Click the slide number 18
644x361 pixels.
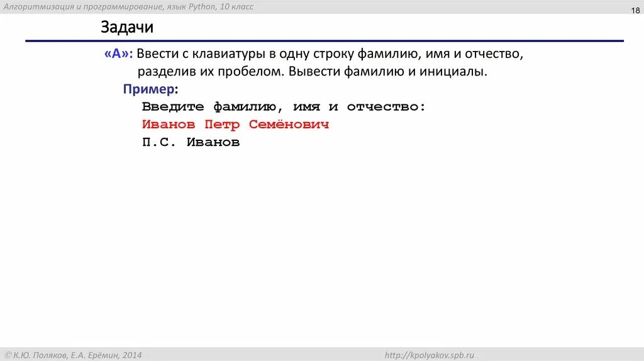click(635, 11)
